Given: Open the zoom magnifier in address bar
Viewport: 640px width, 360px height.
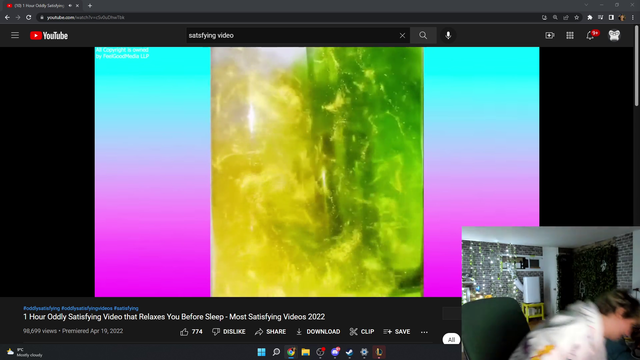Looking at the screenshot, I should (555, 18).
